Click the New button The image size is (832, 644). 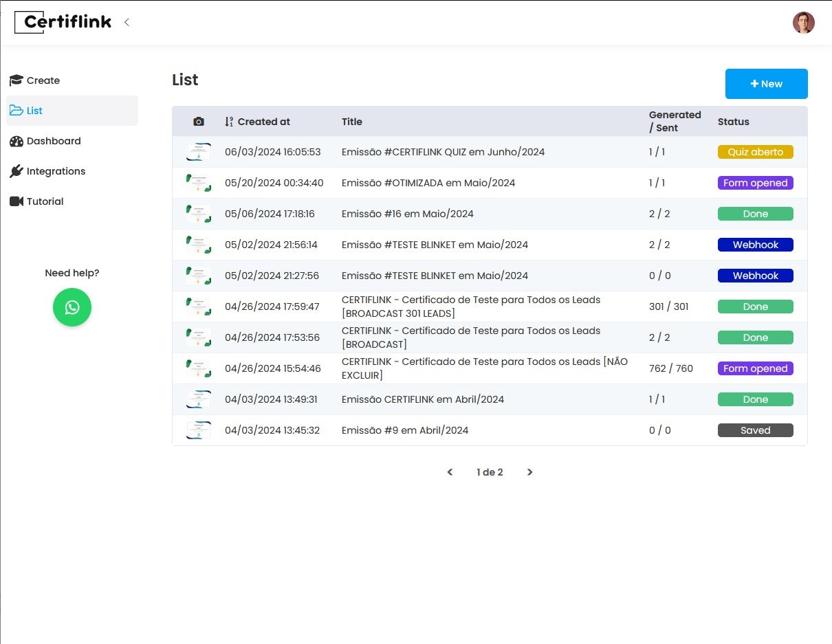[766, 84]
